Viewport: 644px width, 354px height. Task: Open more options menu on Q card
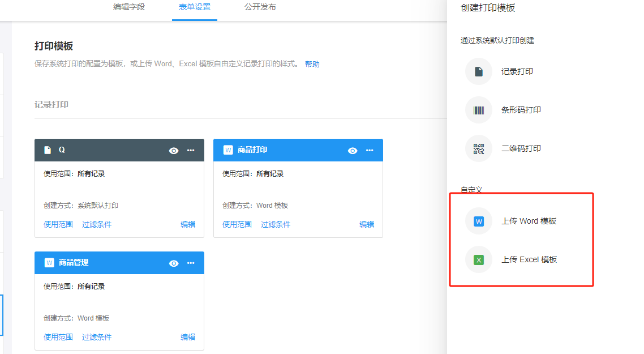tap(191, 151)
